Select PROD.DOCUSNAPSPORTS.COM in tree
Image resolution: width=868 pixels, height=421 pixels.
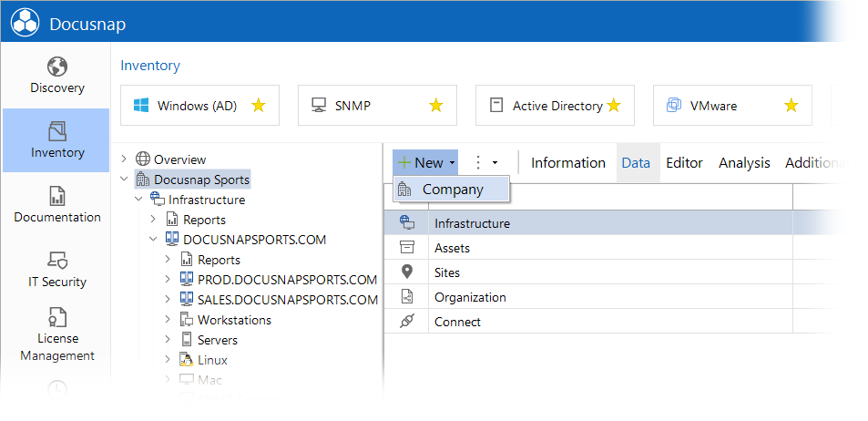click(x=287, y=280)
